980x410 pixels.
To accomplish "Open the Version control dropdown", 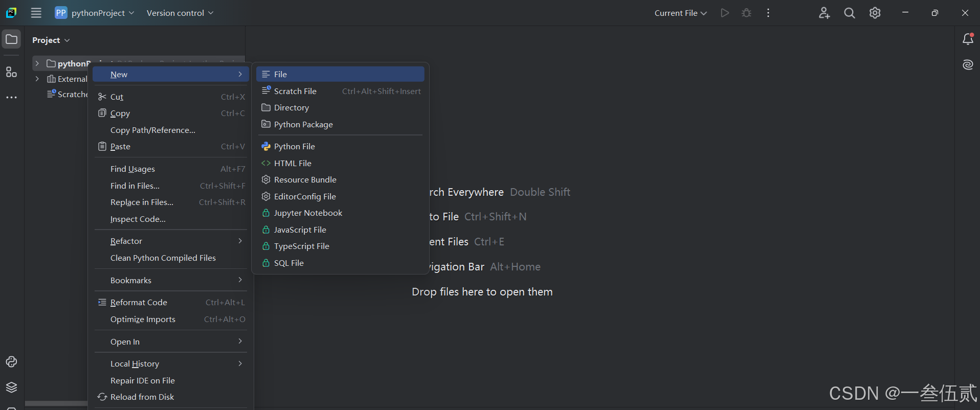I will (x=180, y=13).
